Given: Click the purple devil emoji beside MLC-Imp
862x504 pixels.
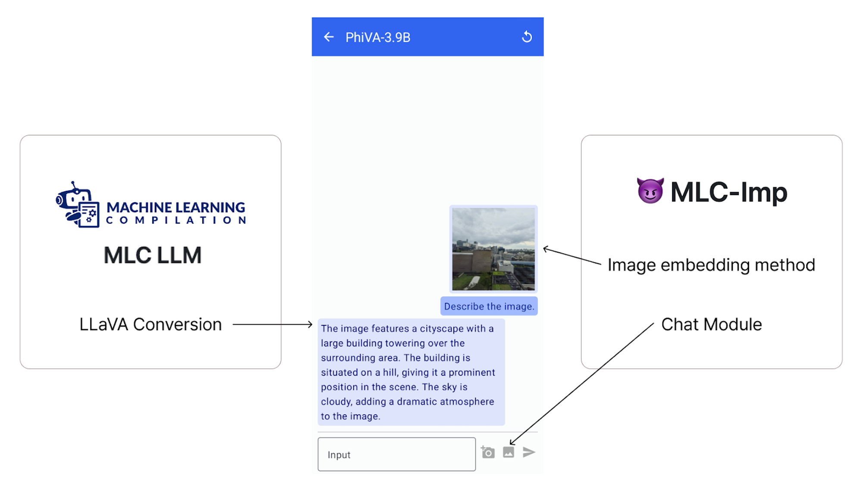Looking at the screenshot, I should [x=650, y=191].
